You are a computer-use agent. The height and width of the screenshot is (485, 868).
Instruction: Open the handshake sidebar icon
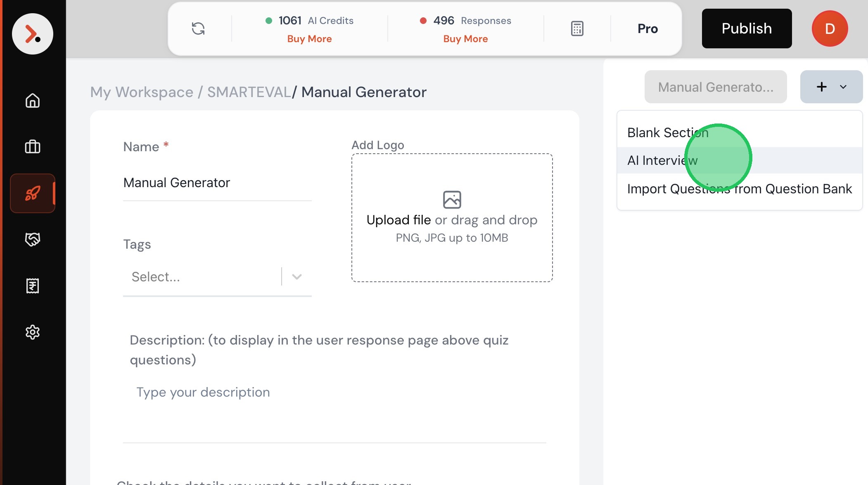tap(32, 239)
